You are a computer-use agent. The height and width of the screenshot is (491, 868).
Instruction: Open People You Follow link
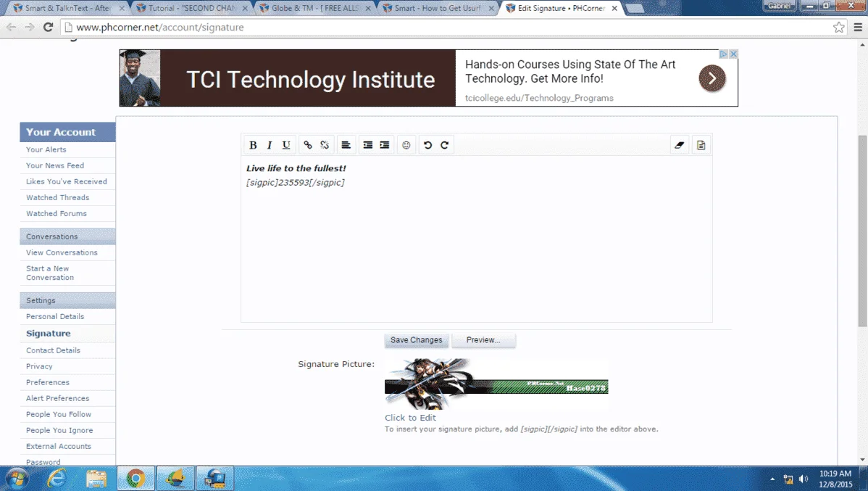click(x=59, y=415)
